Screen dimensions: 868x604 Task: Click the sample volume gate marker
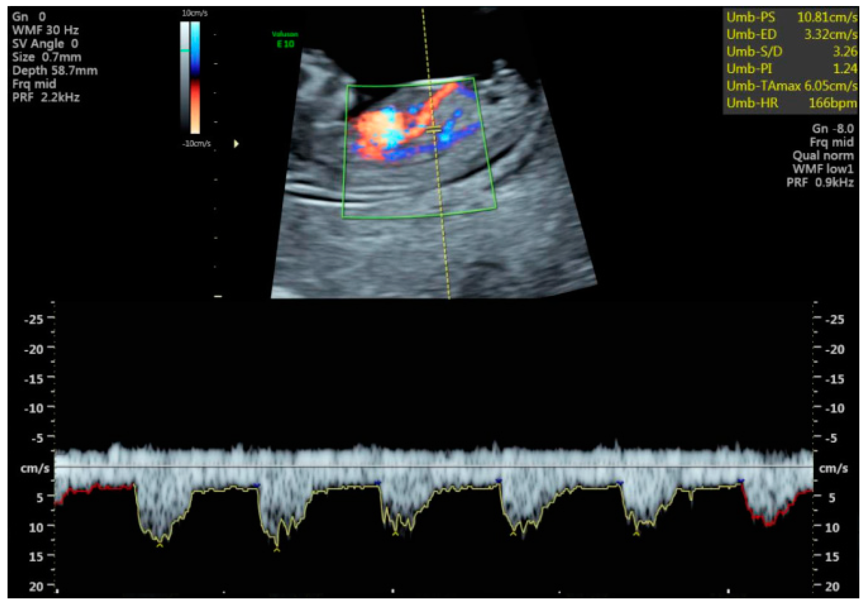(x=433, y=130)
